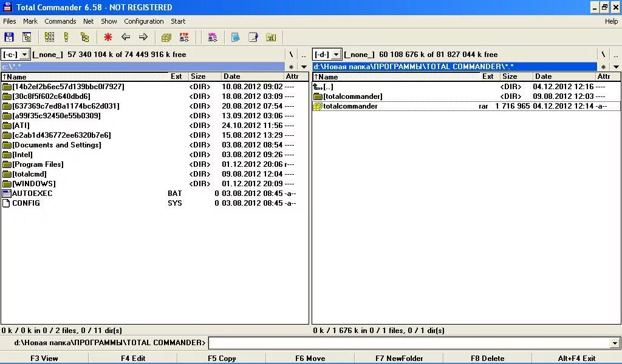The height and width of the screenshot is (364, 622).
Task: Open the Files menu
Action: [10, 21]
